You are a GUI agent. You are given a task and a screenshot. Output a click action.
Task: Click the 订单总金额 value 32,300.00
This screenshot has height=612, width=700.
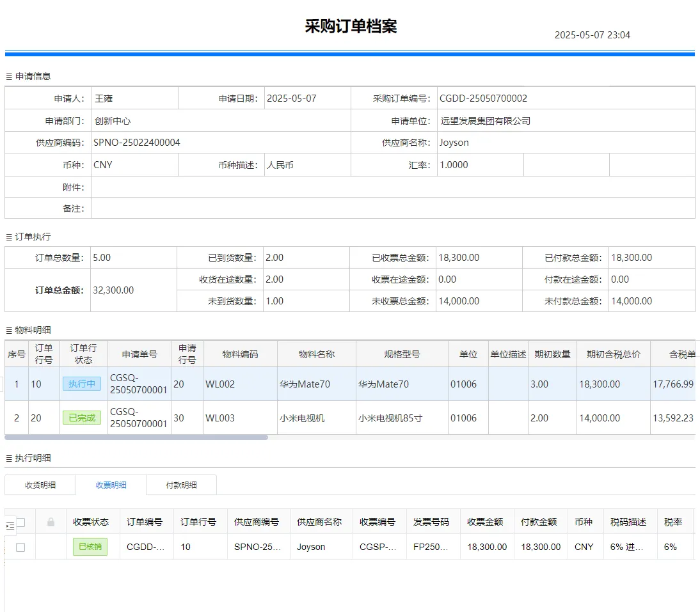point(113,290)
